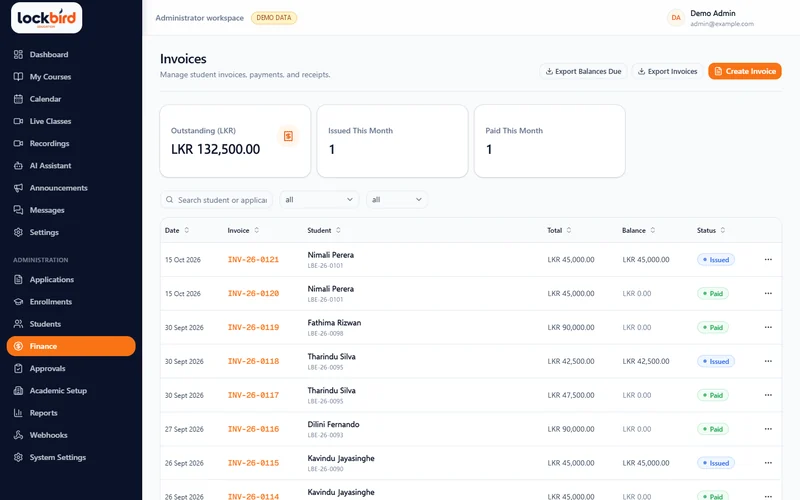Click the Finance coin icon
The height and width of the screenshot is (500, 800).
click(x=18, y=346)
